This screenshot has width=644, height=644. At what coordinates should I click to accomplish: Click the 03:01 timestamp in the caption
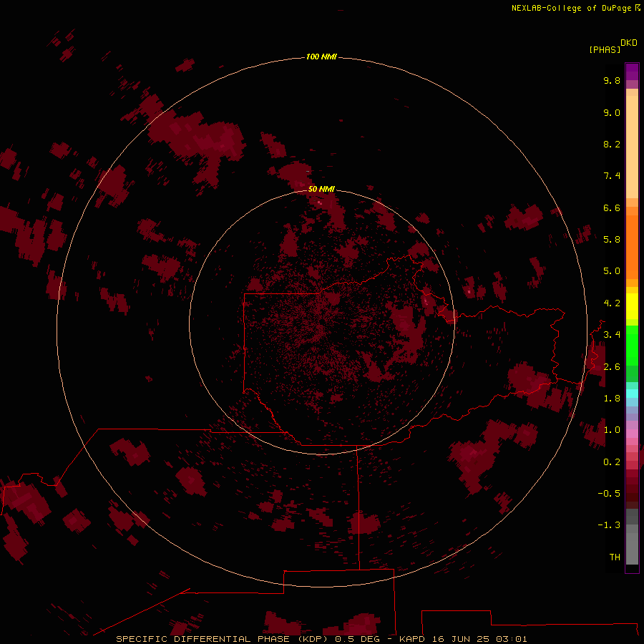click(x=512, y=639)
